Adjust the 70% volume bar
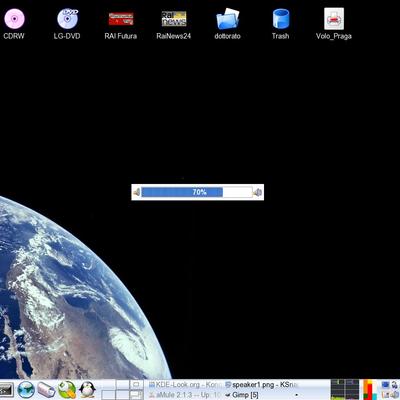 click(x=197, y=192)
